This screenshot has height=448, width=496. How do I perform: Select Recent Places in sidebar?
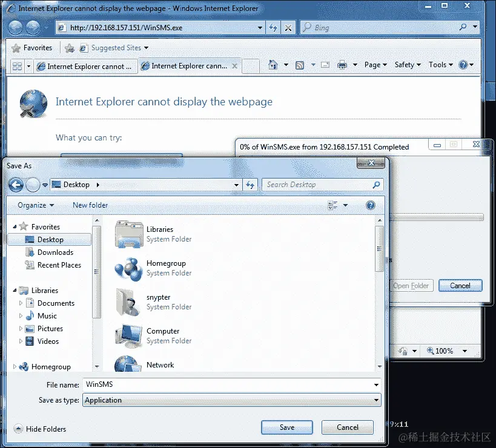coord(53,265)
